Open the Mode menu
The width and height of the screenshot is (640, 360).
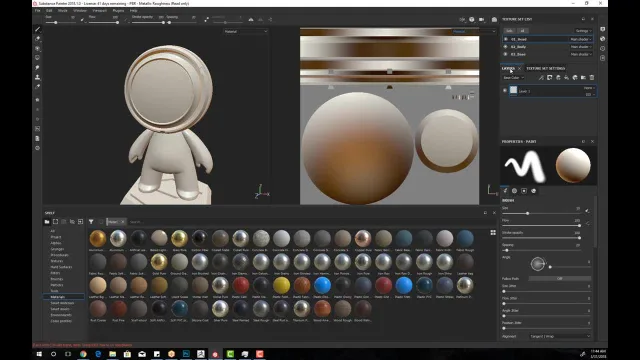tap(62, 11)
